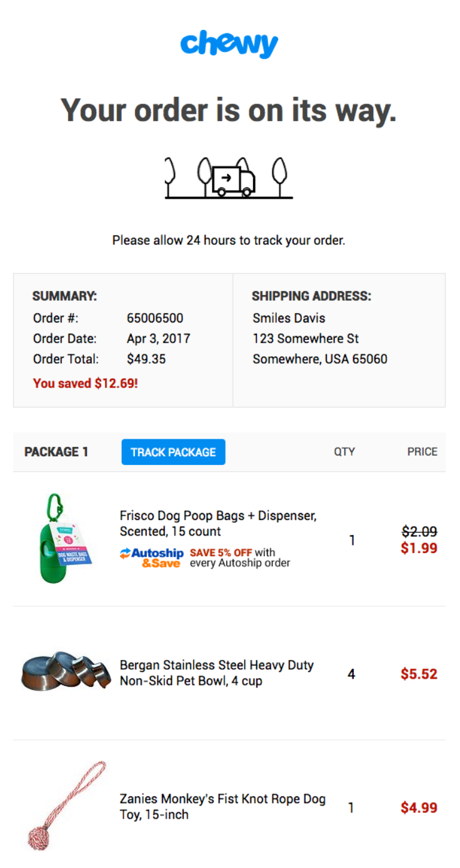Select the Bergan Stainless Steel Pet Bowl title
This screenshot has width=460, height=868.
216,673
